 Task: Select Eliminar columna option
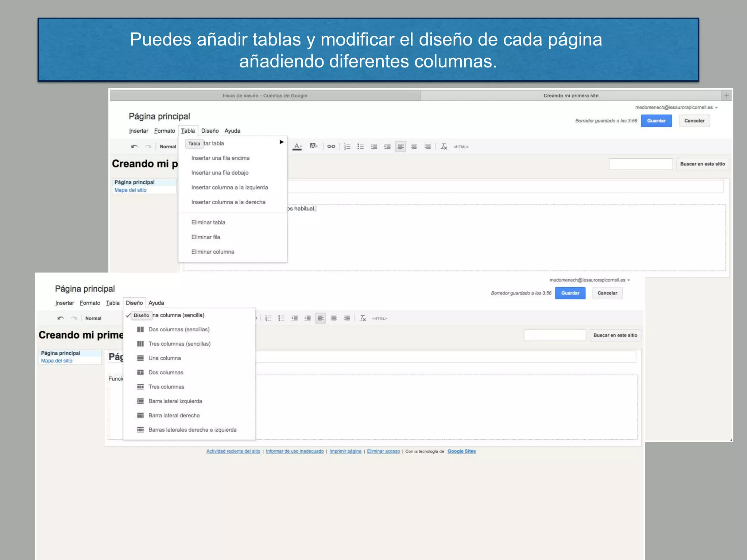tap(233, 252)
